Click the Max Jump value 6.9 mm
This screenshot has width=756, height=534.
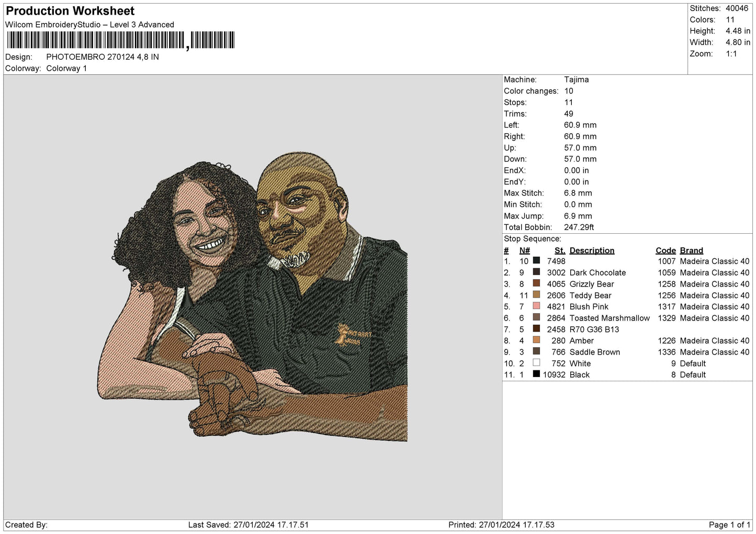pyautogui.click(x=578, y=216)
